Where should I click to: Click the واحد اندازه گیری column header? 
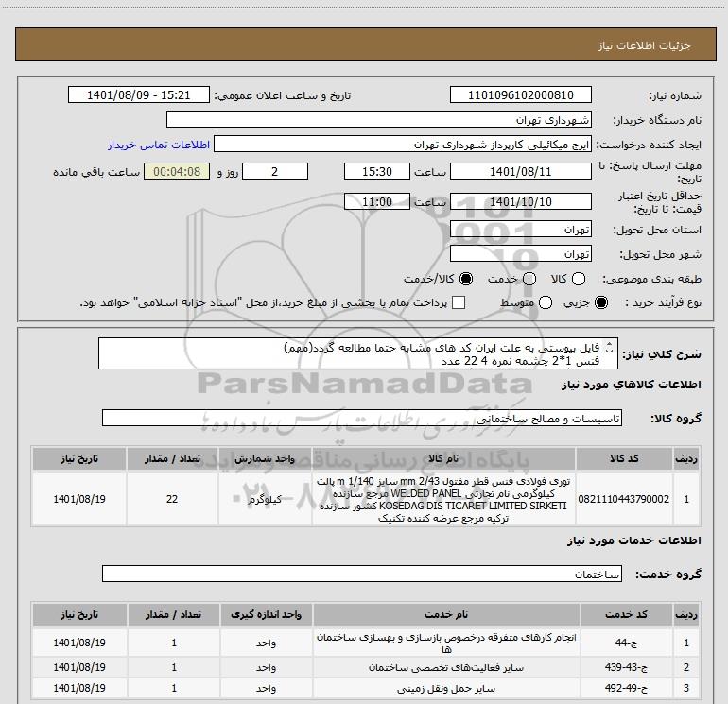266,614
